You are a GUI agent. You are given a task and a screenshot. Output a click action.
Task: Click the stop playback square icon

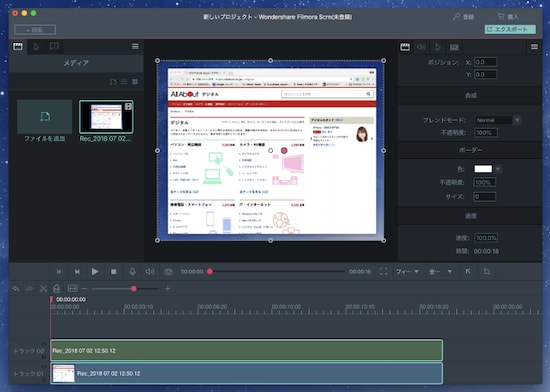[114, 271]
